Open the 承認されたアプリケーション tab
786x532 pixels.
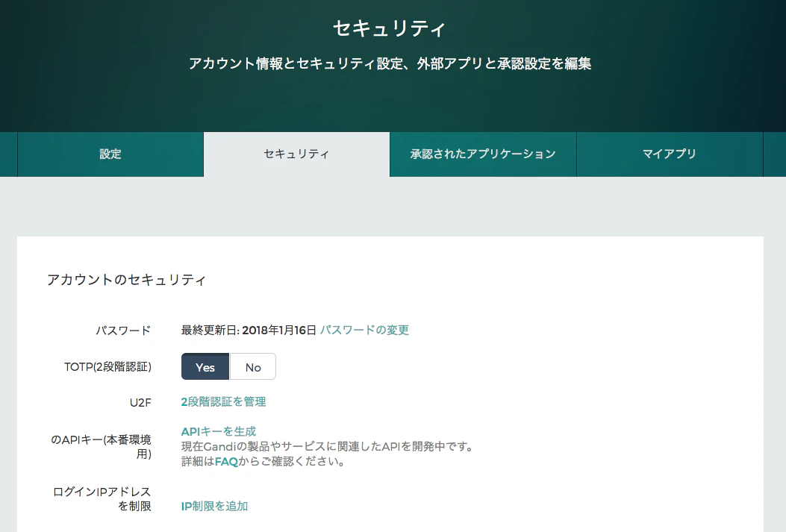pyautogui.click(x=482, y=154)
